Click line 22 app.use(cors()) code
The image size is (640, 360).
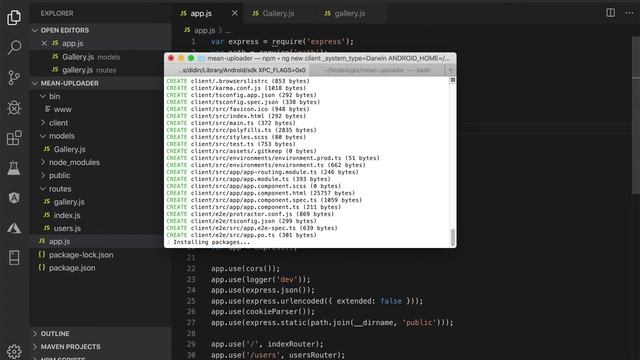pyautogui.click(x=245, y=269)
